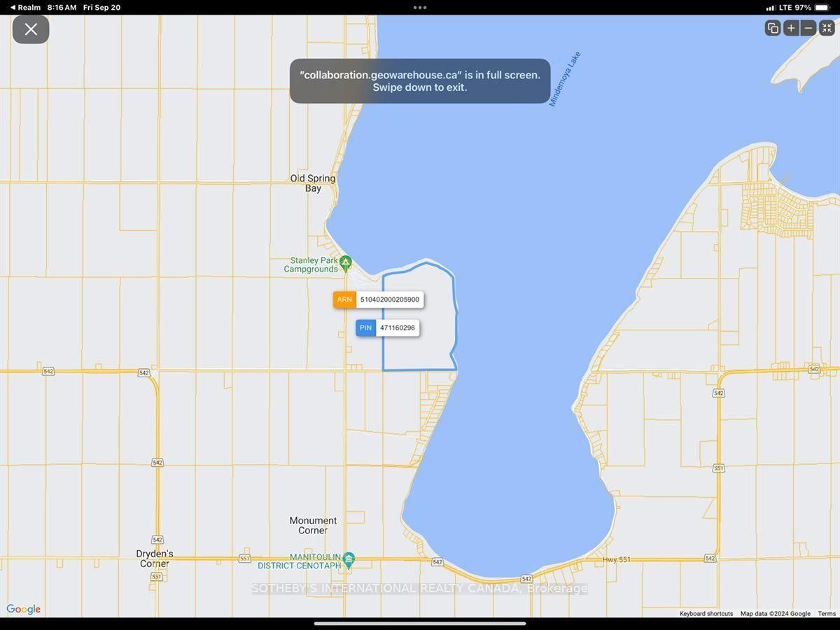
Task: Click the Old Spring Bay map label
Action: (x=313, y=183)
